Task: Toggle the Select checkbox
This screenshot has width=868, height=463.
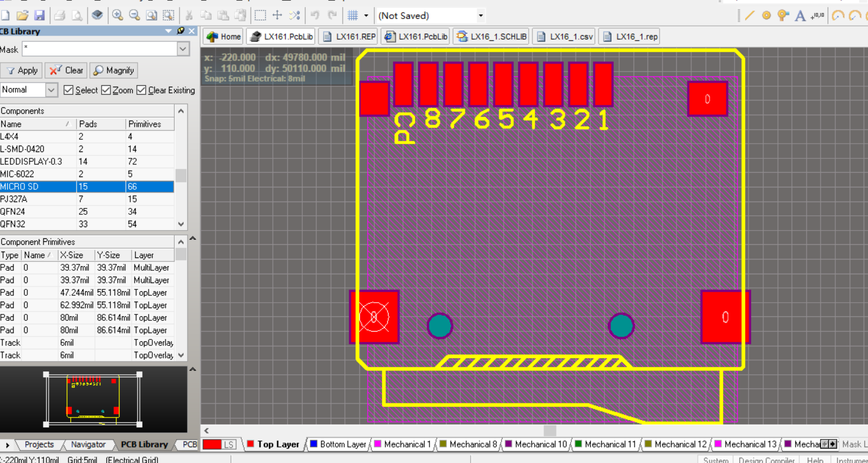Action: [69, 90]
